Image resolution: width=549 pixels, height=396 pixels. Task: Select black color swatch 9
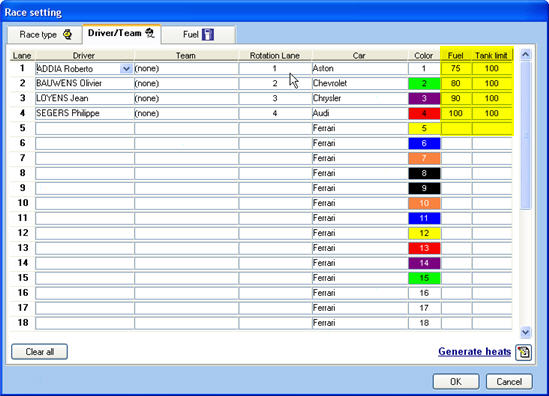(424, 188)
